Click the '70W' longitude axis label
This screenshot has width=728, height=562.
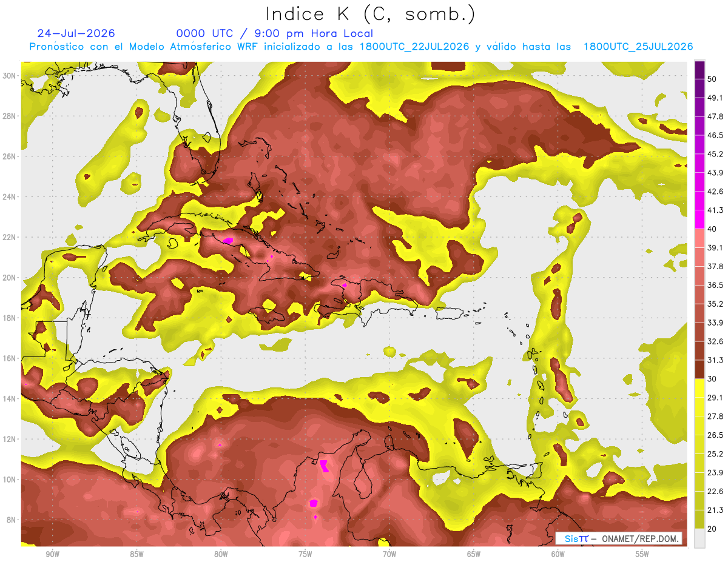click(x=389, y=555)
